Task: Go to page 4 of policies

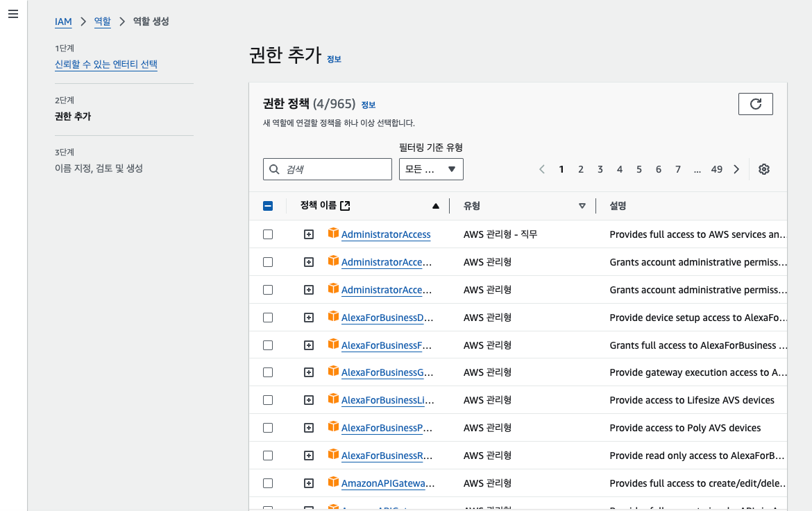Action: [619, 169]
